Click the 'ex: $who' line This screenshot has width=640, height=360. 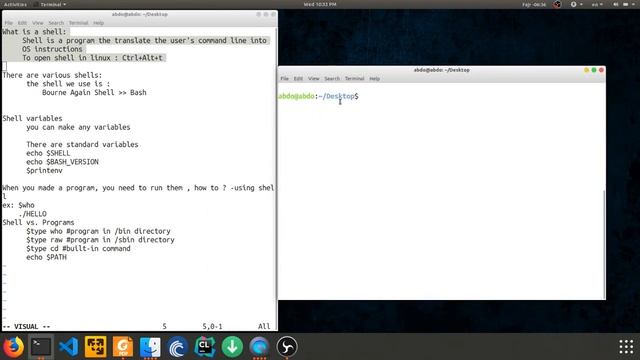click(x=18, y=205)
